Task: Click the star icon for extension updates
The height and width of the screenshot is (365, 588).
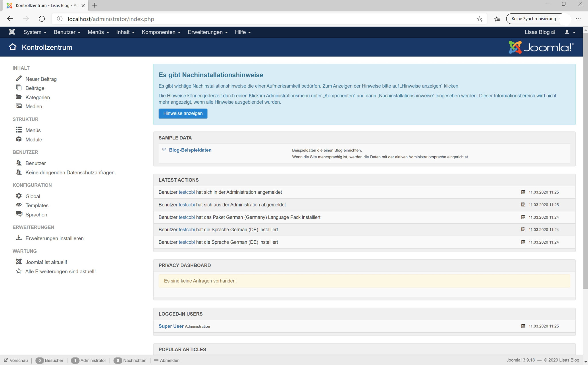Action: [19, 271]
